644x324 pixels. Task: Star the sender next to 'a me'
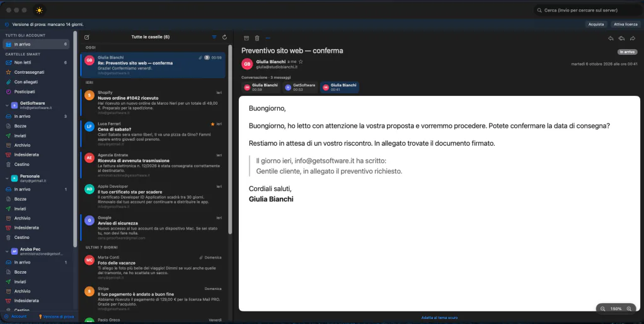301,62
